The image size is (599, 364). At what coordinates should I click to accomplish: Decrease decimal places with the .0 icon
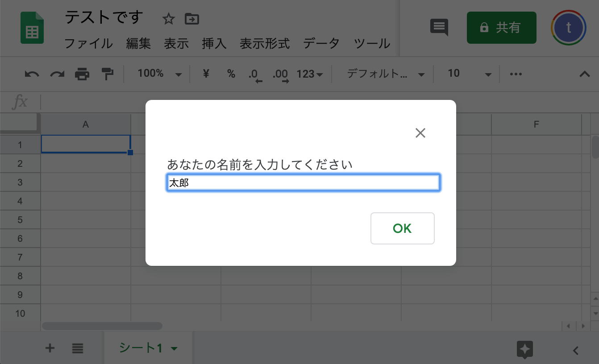[x=255, y=74]
